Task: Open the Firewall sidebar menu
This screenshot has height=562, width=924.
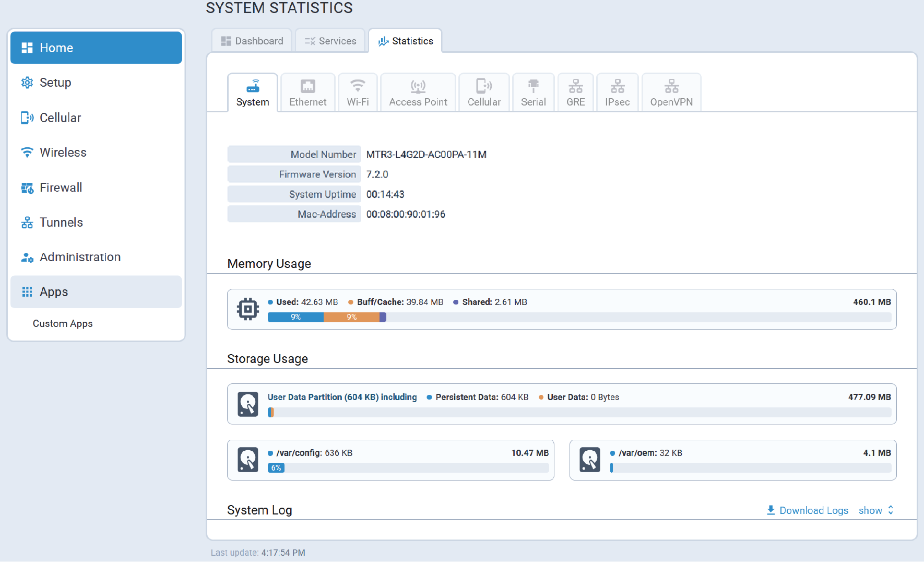Action: pos(96,188)
